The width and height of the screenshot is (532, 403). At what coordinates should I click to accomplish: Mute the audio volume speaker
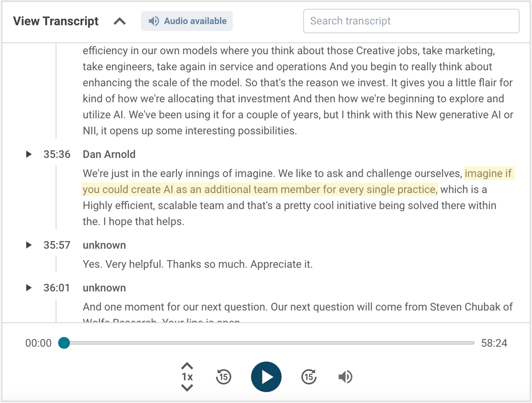tap(345, 377)
